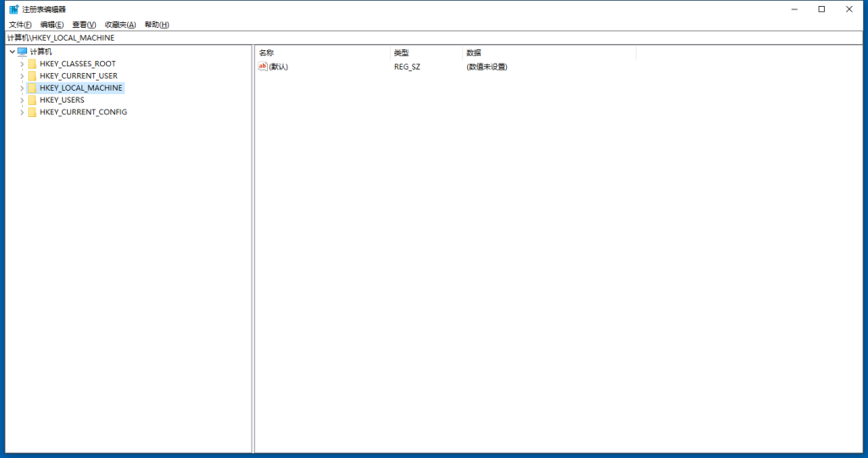
Task: Sort values by the 类型 column header
Action: [x=426, y=53]
